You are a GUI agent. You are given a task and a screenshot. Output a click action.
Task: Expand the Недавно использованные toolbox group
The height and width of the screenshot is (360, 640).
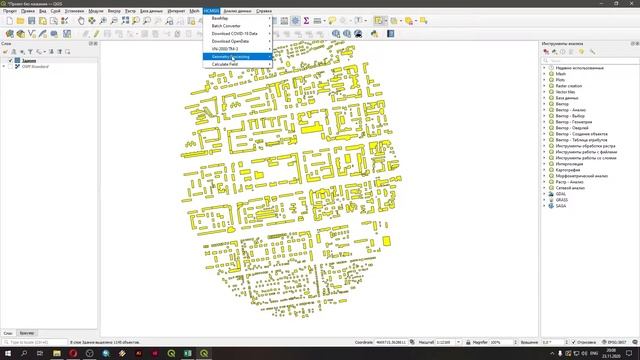544,68
